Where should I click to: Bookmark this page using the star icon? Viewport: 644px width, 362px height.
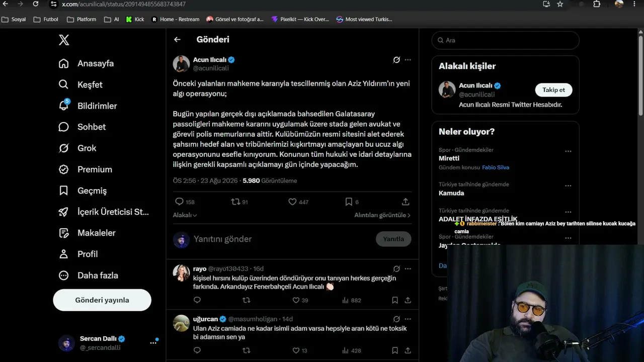point(560,4)
